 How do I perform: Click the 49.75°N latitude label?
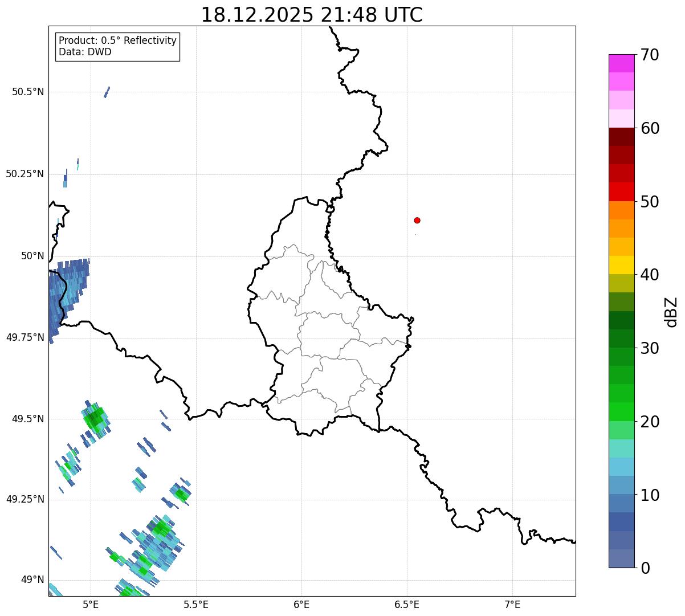25,337
